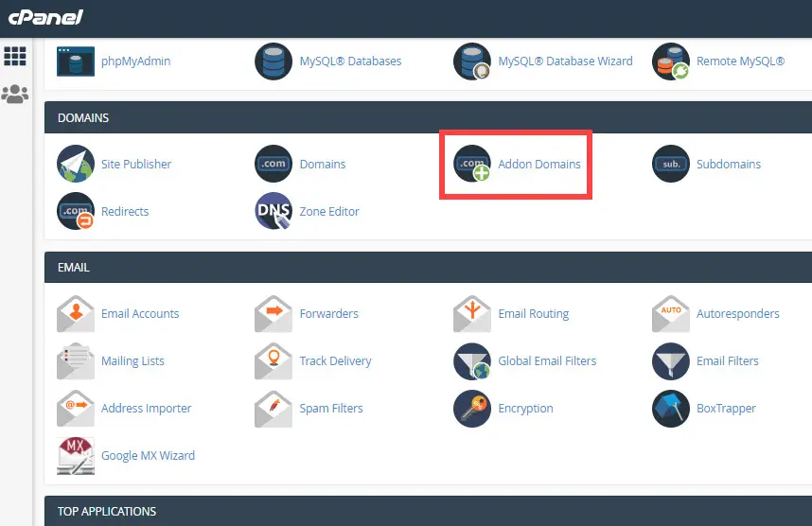Click the cPanel logo
This screenshot has width=812, height=526.
coord(45,18)
